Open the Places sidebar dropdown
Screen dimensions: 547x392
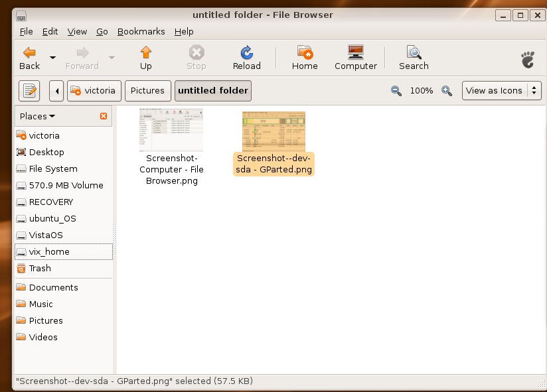[37, 116]
